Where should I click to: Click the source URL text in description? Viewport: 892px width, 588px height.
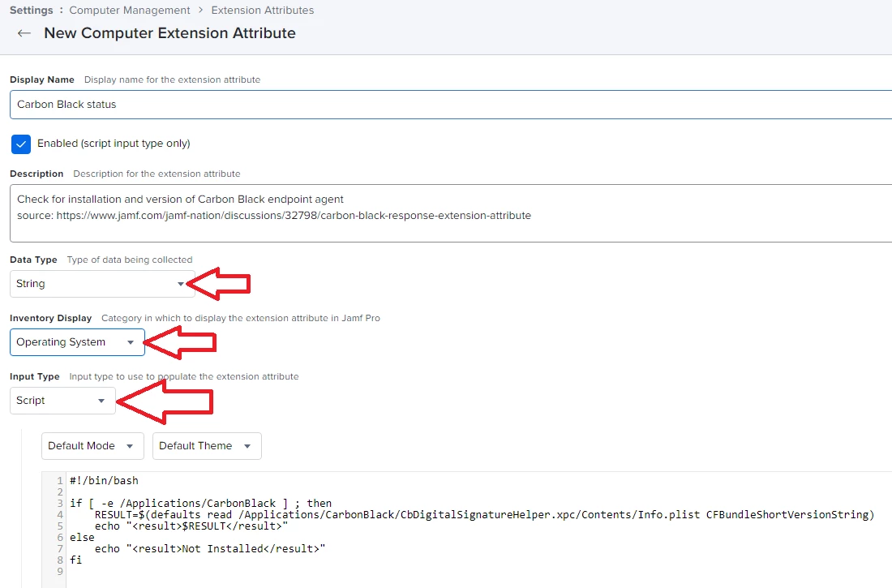(x=294, y=216)
